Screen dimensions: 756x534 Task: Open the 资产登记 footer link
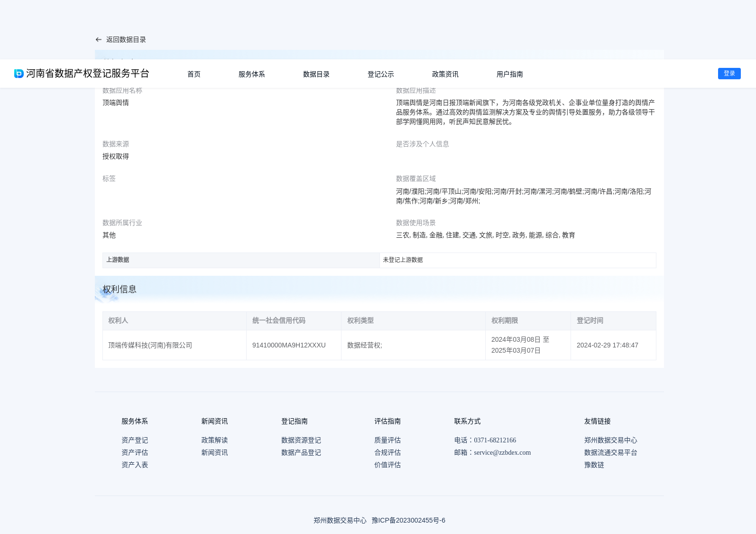pyautogui.click(x=135, y=440)
